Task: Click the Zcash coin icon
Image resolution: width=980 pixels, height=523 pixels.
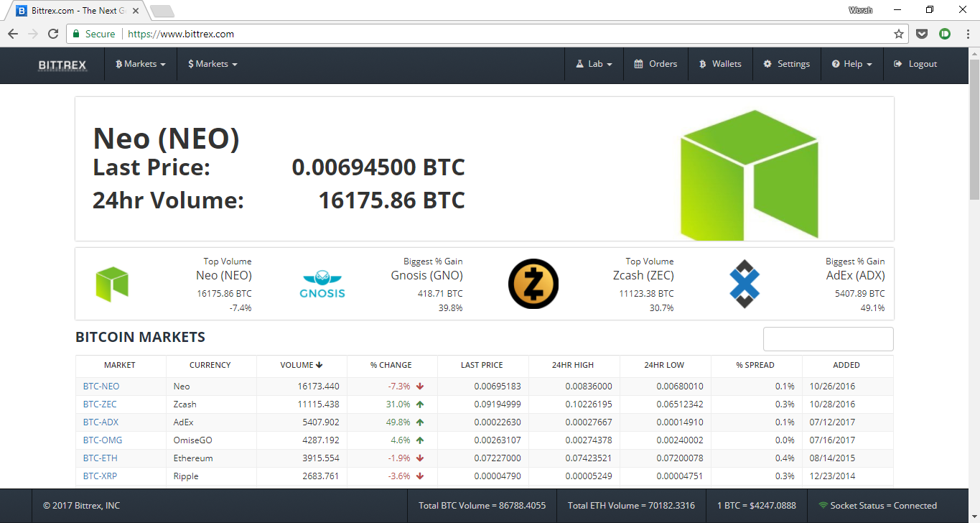Action: coord(533,284)
